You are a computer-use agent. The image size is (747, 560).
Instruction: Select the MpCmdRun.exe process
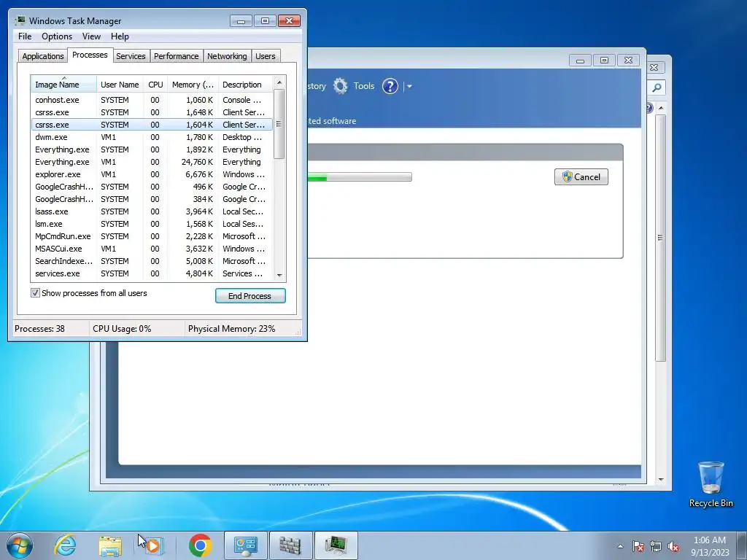[152, 236]
